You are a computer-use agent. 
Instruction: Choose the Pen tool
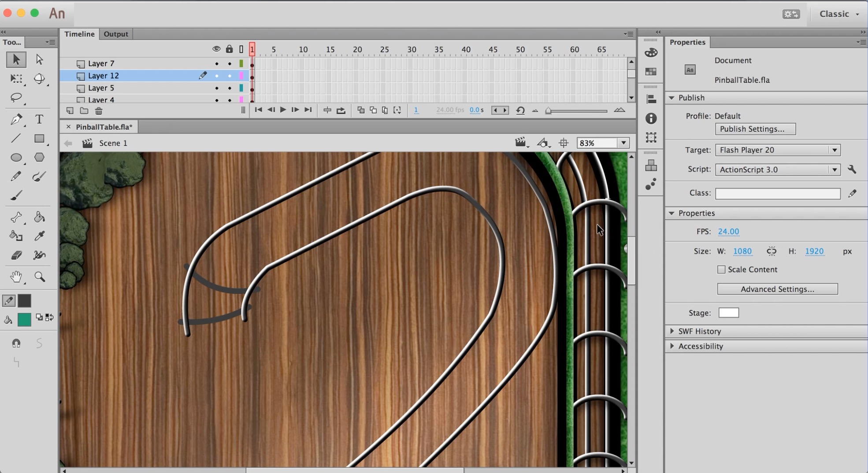[16, 119]
